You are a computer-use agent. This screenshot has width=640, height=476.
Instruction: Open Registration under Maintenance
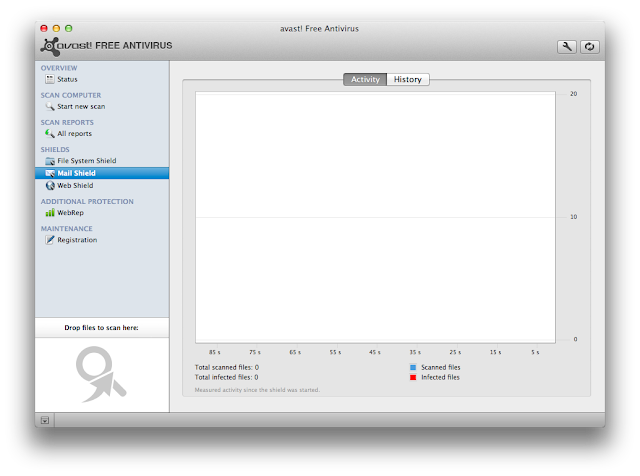pos(77,240)
